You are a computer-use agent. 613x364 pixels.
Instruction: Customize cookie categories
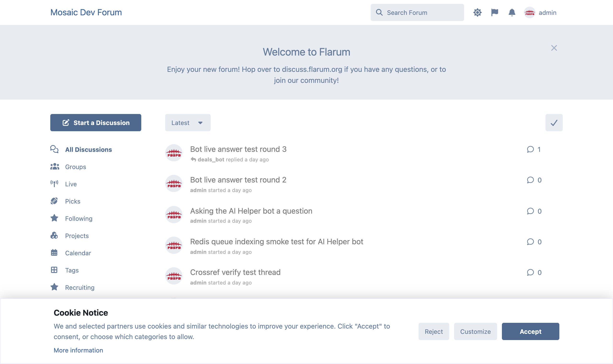475,331
